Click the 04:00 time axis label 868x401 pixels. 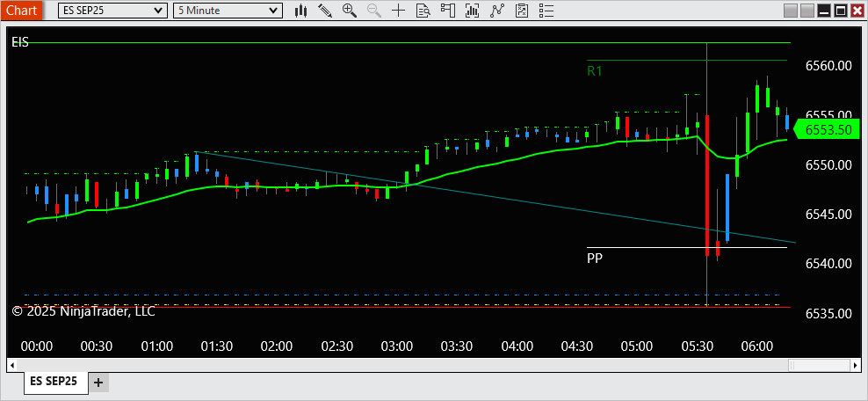click(x=517, y=346)
